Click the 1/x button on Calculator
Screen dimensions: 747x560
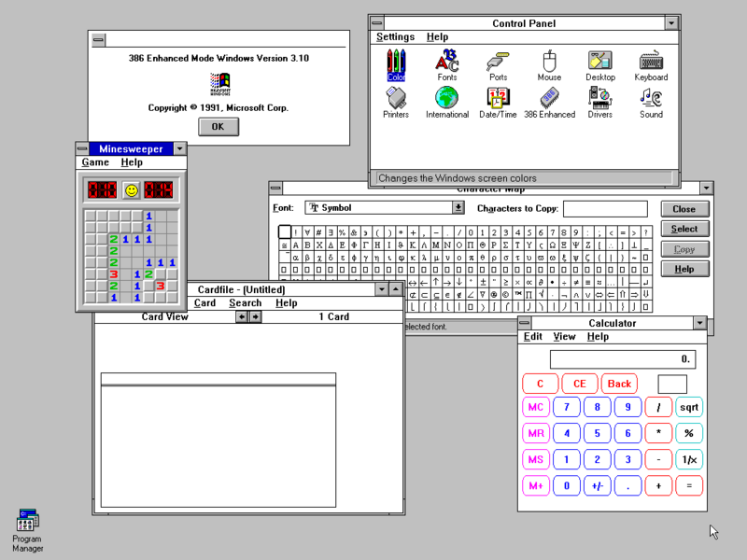click(x=689, y=459)
